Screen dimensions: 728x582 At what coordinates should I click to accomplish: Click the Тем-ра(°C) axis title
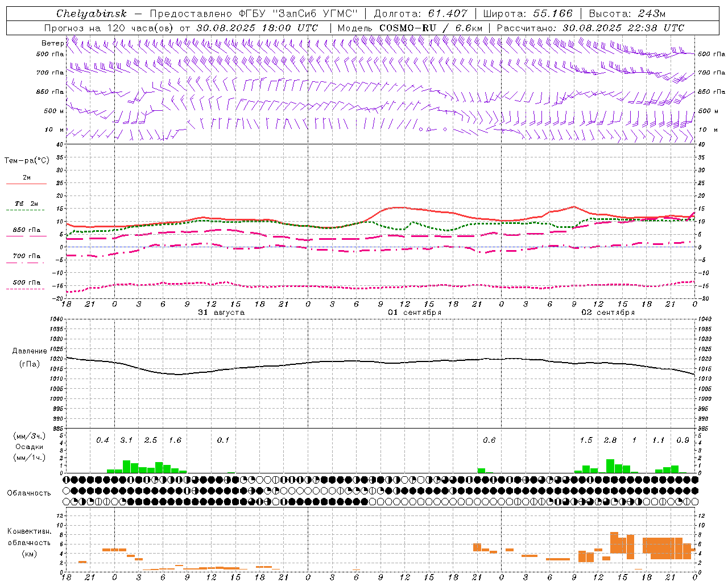tap(27, 161)
